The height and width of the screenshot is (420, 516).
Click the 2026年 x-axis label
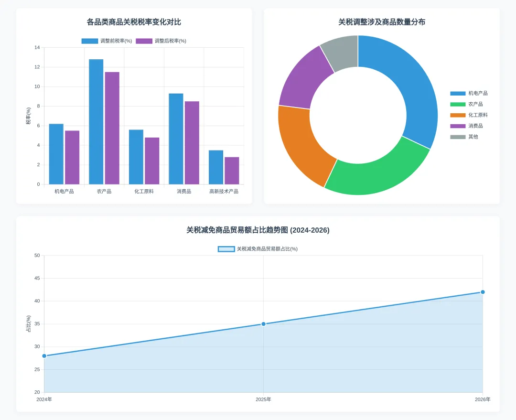pyautogui.click(x=483, y=399)
